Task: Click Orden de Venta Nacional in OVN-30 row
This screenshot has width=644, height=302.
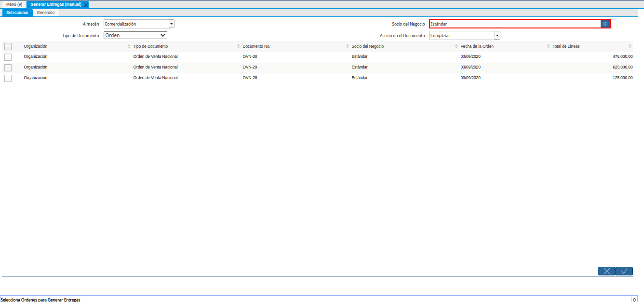Action: (155, 56)
